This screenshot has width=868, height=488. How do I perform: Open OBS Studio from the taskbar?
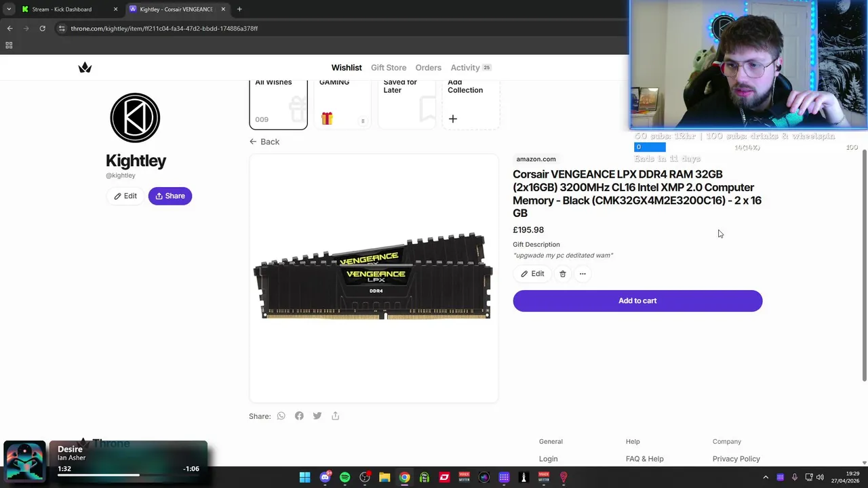(365, 478)
